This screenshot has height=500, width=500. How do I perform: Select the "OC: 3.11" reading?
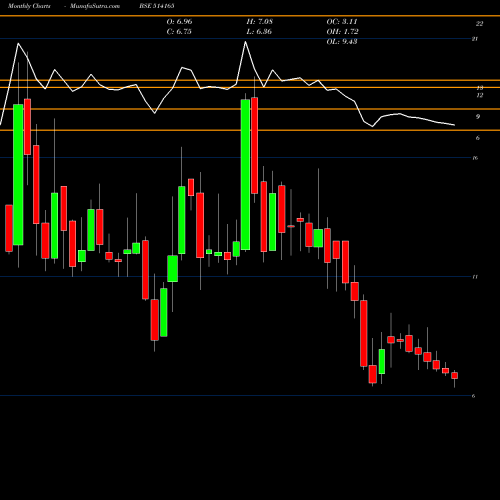point(342,22)
